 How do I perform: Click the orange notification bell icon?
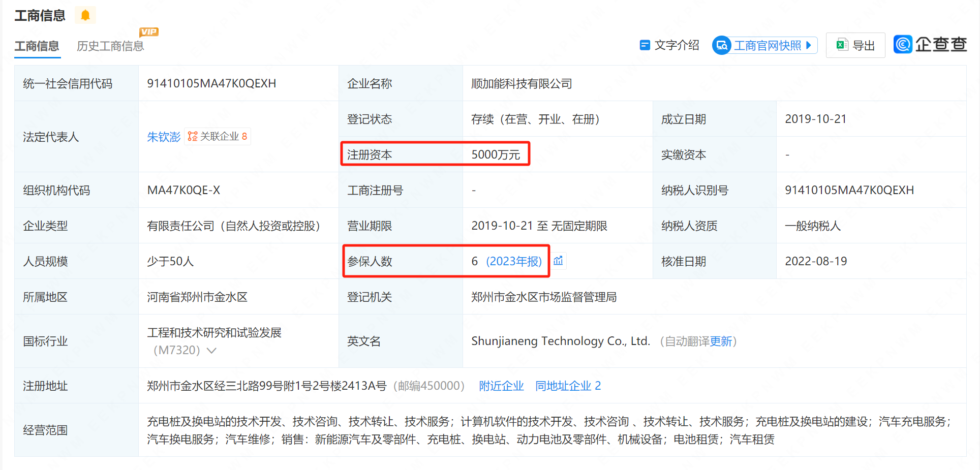click(85, 15)
